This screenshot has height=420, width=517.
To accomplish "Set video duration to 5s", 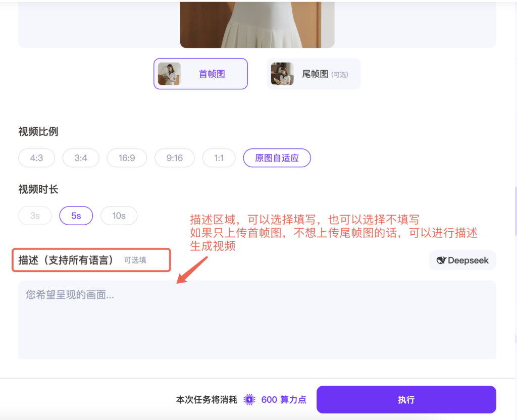I will [x=76, y=216].
